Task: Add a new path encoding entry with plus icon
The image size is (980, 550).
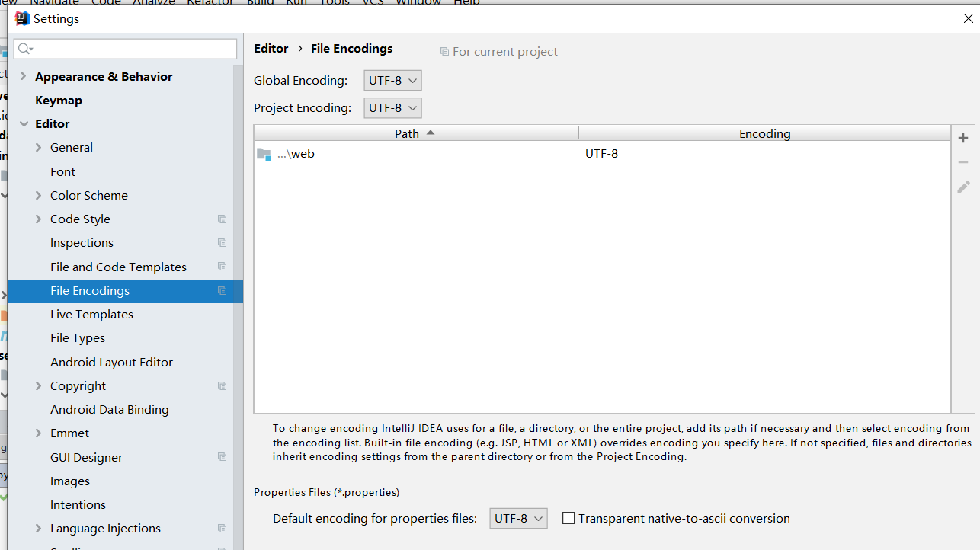Action: point(963,138)
